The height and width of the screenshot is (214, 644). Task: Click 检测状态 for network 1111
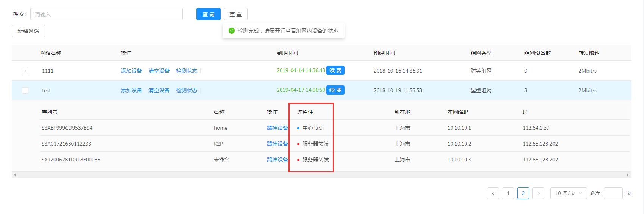(187, 71)
